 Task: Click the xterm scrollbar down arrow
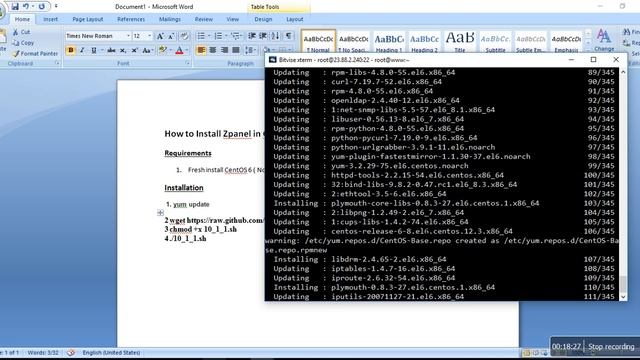623,297
